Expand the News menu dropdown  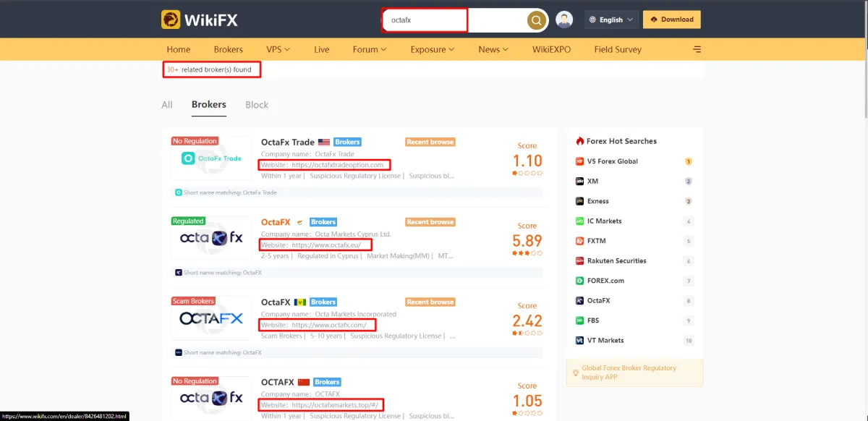[493, 49]
